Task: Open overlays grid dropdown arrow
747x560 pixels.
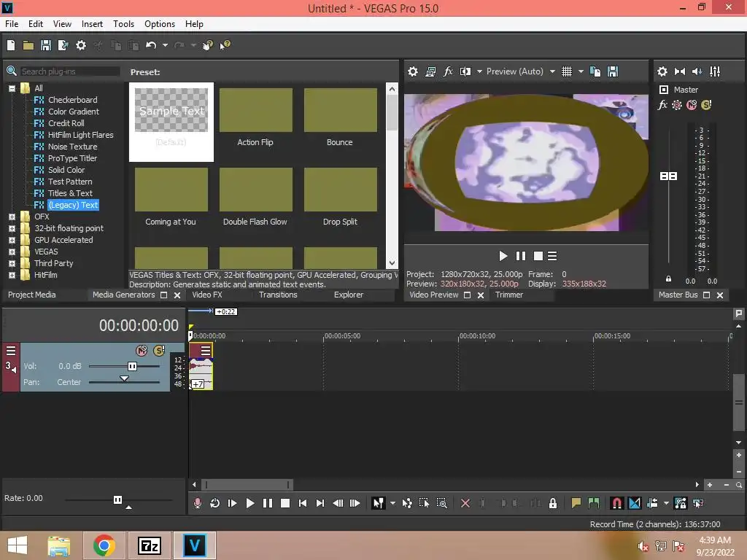Action: coord(581,71)
